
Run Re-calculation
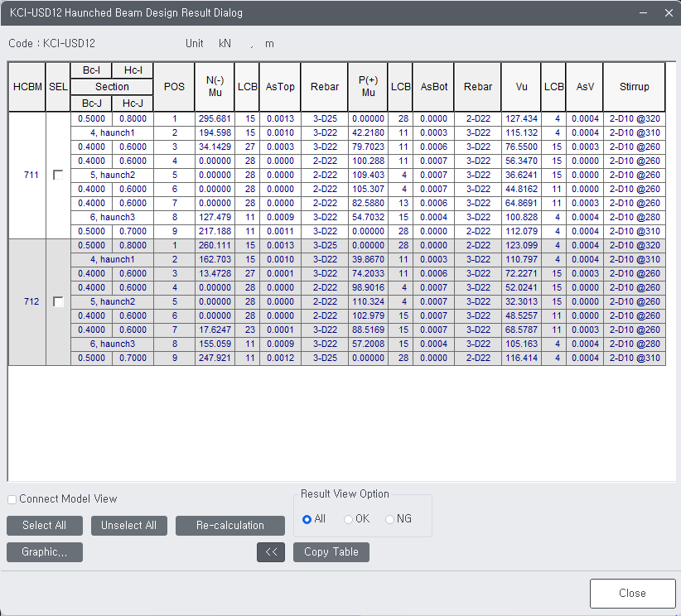click(x=230, y=526)
